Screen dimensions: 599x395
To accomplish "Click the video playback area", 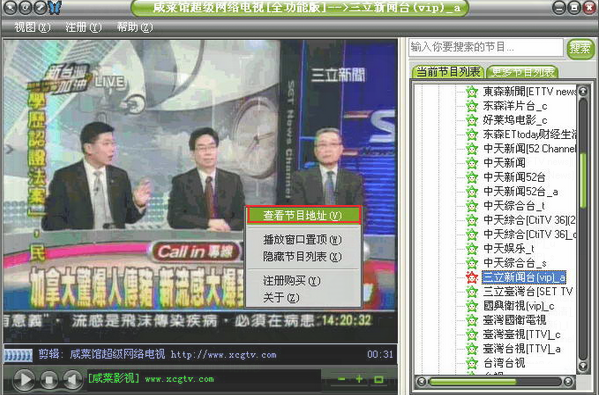I will coord(200,190).
